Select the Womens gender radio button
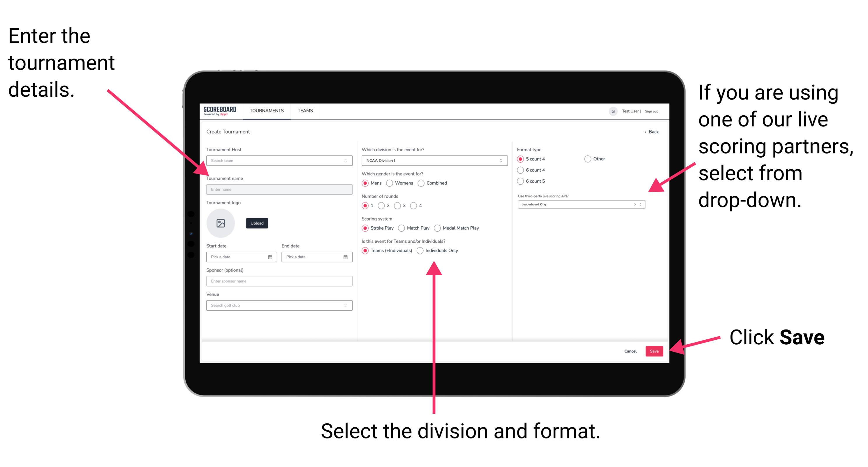Screen dimensions: 868x467 coord(390,183)
